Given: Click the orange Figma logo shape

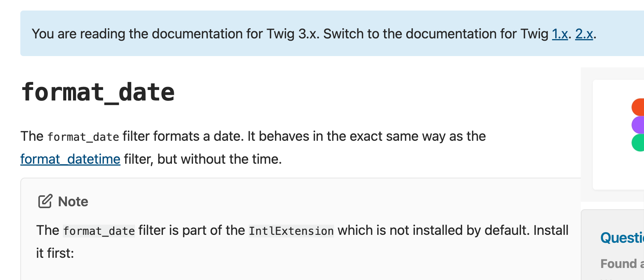Looking at the screenshot, I should 638,107.
